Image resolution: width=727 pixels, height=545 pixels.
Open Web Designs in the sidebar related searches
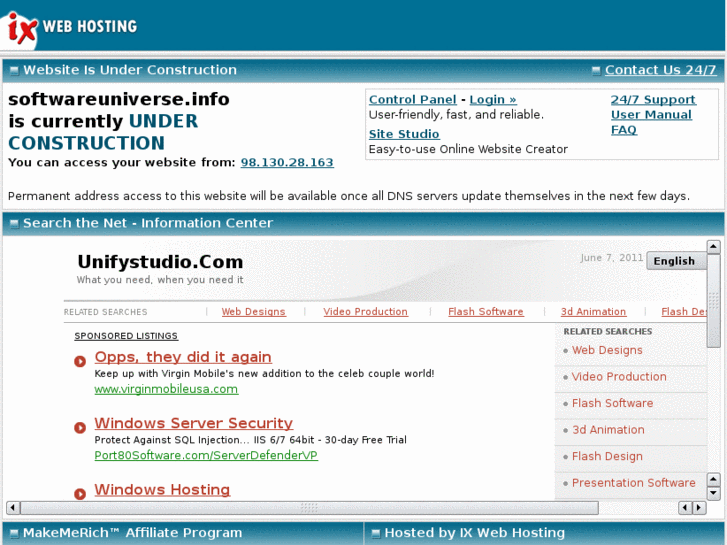click(607, 350)
